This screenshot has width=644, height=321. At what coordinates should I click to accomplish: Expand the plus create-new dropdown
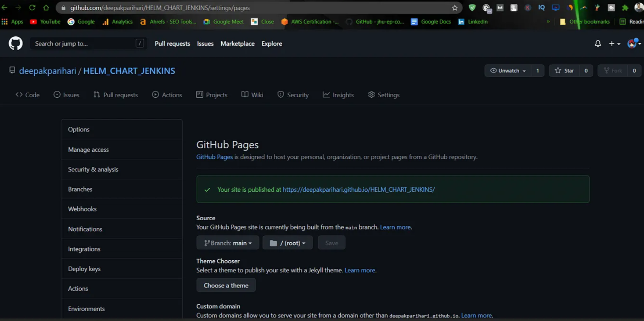[x=615, y=43]
